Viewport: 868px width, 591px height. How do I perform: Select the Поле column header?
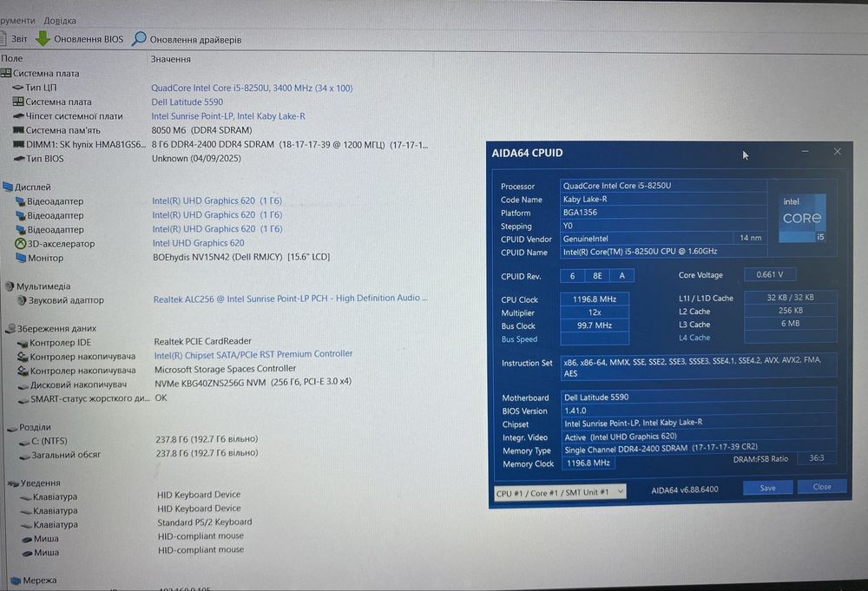point(11,58)
